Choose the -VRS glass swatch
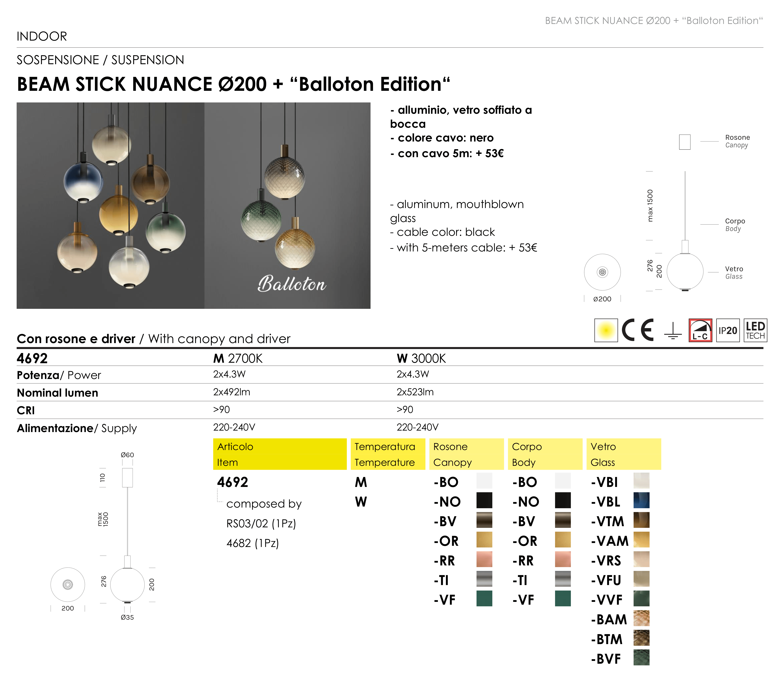 (x=642, y=559)
